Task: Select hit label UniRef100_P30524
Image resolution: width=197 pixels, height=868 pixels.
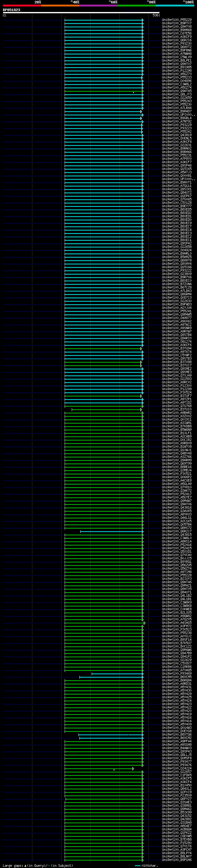Action: (177, 392)
